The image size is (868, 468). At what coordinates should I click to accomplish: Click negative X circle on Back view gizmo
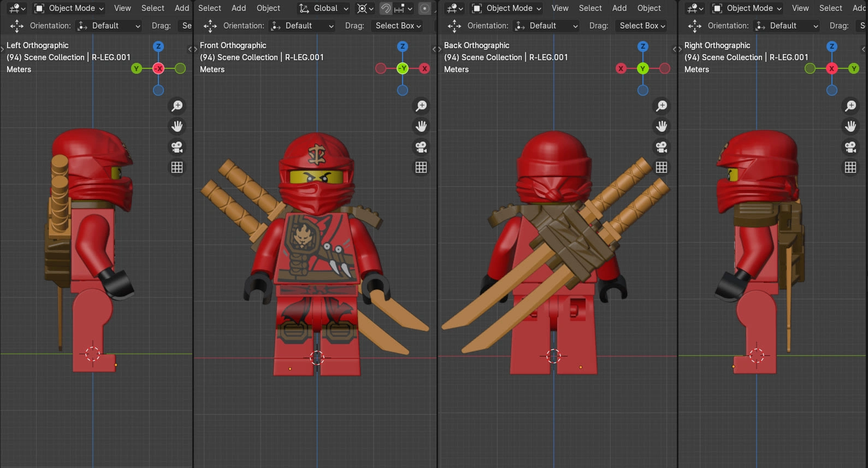[x=665, y=68]
